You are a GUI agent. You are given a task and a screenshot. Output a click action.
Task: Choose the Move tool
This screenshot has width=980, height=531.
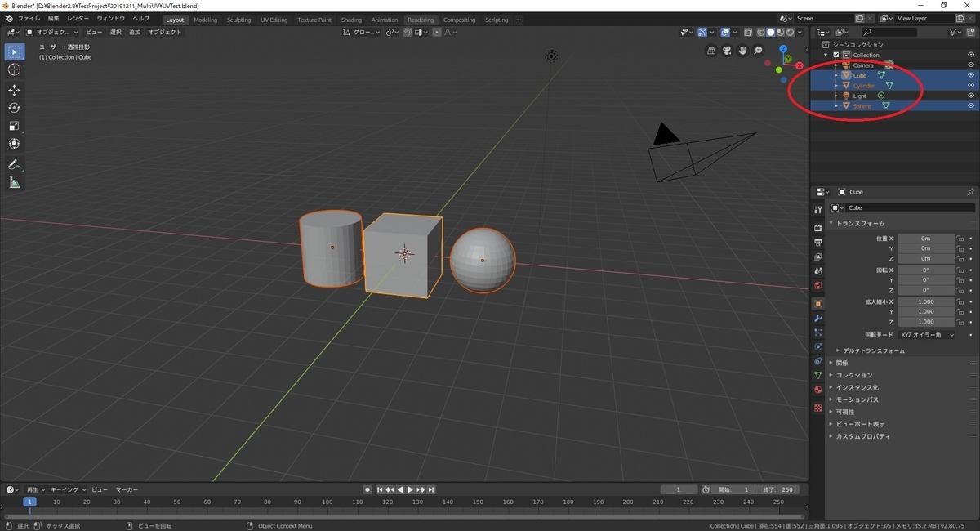(14, 90)
